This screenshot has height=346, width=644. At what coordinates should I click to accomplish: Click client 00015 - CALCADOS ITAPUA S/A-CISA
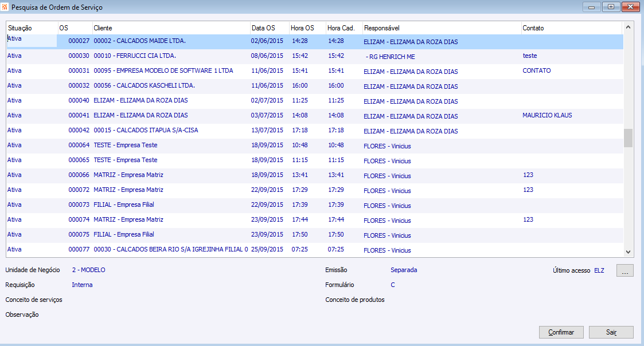tap(146, 130)
